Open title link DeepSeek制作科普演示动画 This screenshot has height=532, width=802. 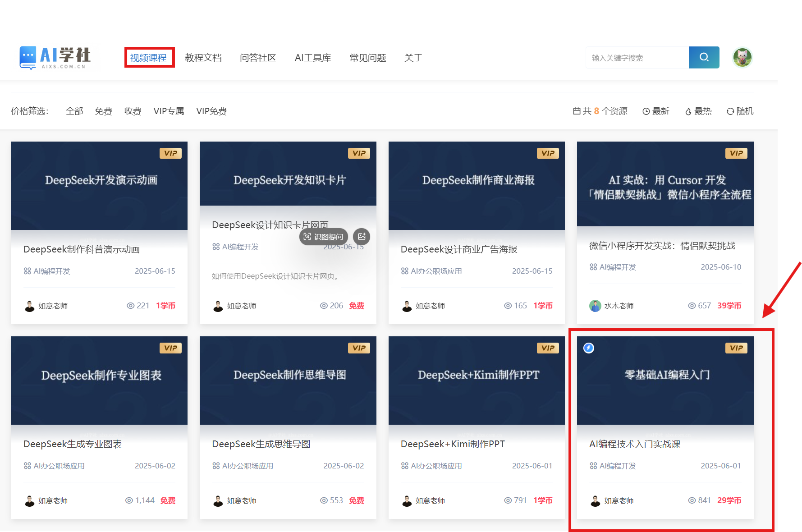coord(82,249)
